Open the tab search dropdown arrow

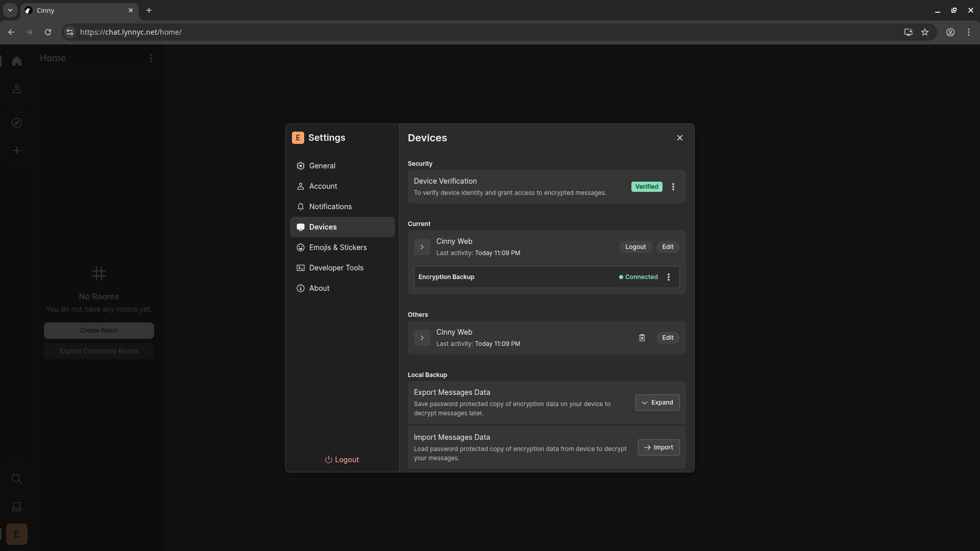pos(10,10)
